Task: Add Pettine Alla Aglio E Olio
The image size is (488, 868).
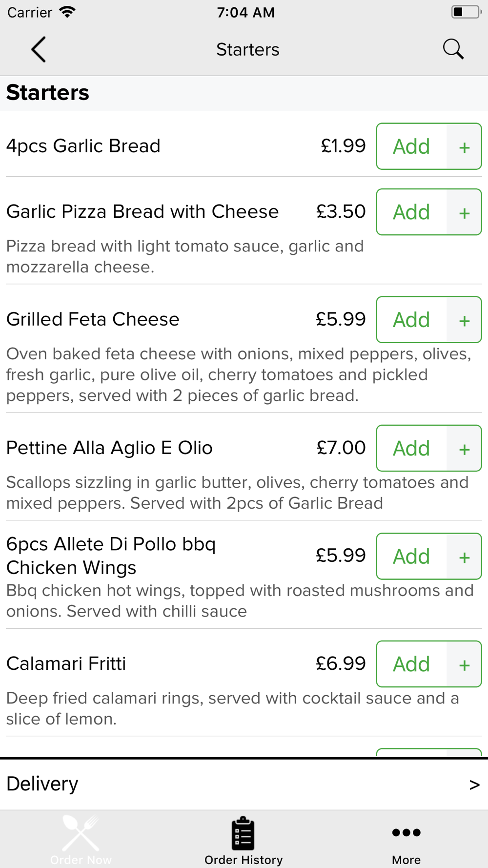Action: (411, 448)
